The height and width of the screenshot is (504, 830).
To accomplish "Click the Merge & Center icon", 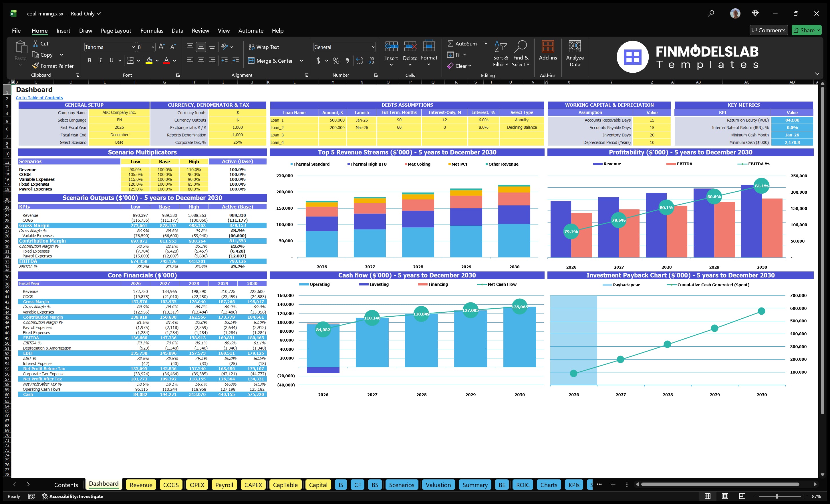I will pyautogui.click(x=251, y=61).
